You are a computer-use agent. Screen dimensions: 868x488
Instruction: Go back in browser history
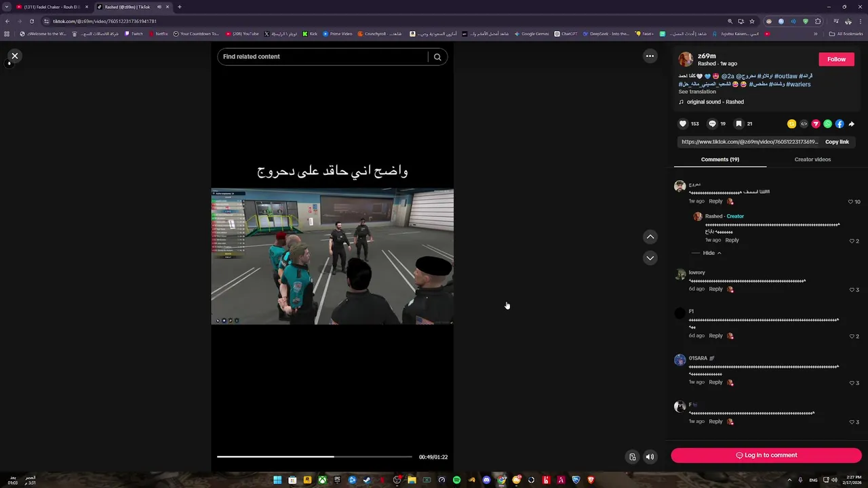coord(7,21)
